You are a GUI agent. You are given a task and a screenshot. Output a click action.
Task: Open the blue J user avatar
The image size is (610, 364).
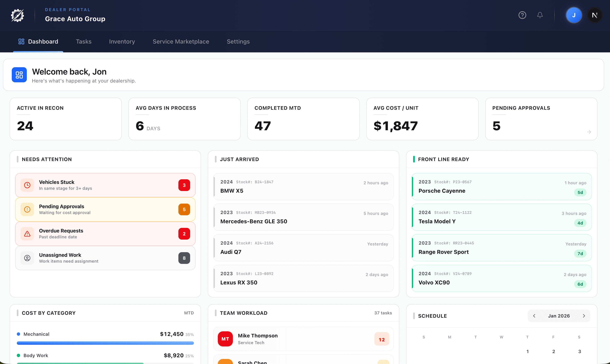click(574, 15)
